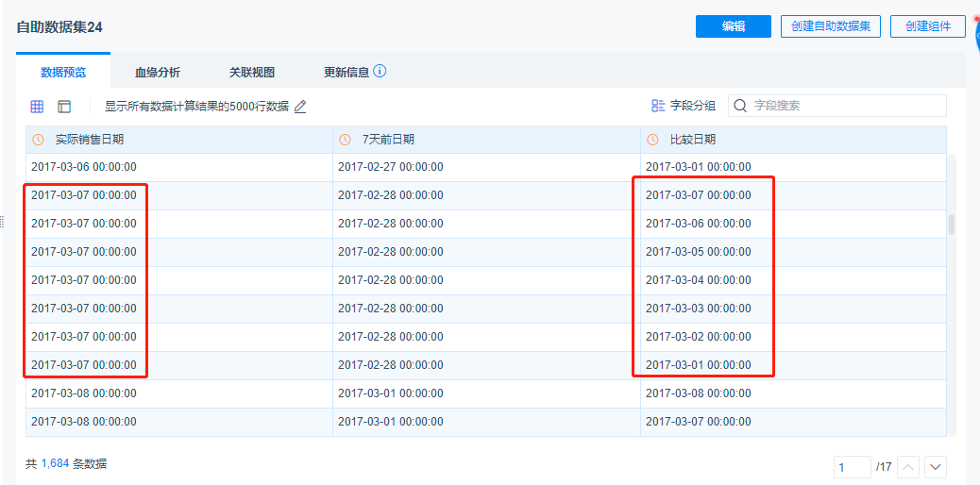Click the info icon next to 更新信息
This screenshot has height=485, width=980.
point(380,72)
